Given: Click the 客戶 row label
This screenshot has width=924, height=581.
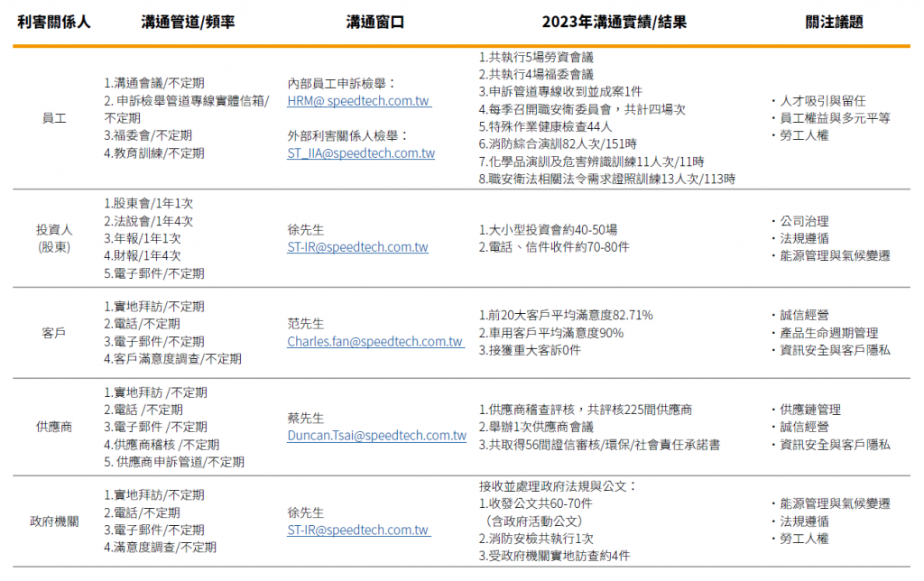Looking at the screenshot, I should [x=54, y=332].
